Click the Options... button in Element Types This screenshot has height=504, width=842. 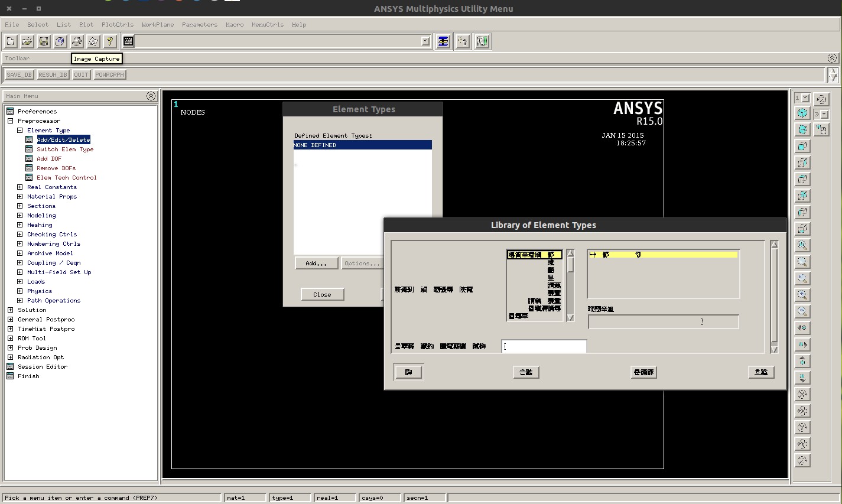click(x=362, y=264)
